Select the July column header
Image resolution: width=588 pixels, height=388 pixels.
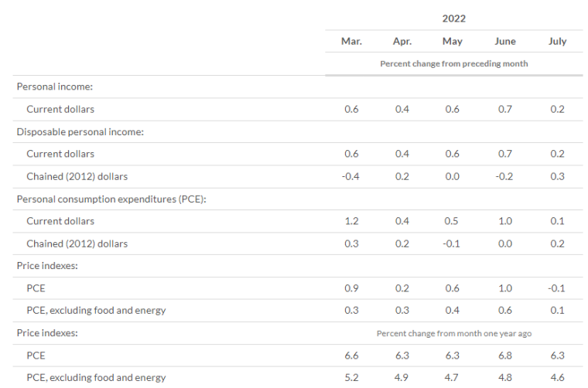click(557, 41)
